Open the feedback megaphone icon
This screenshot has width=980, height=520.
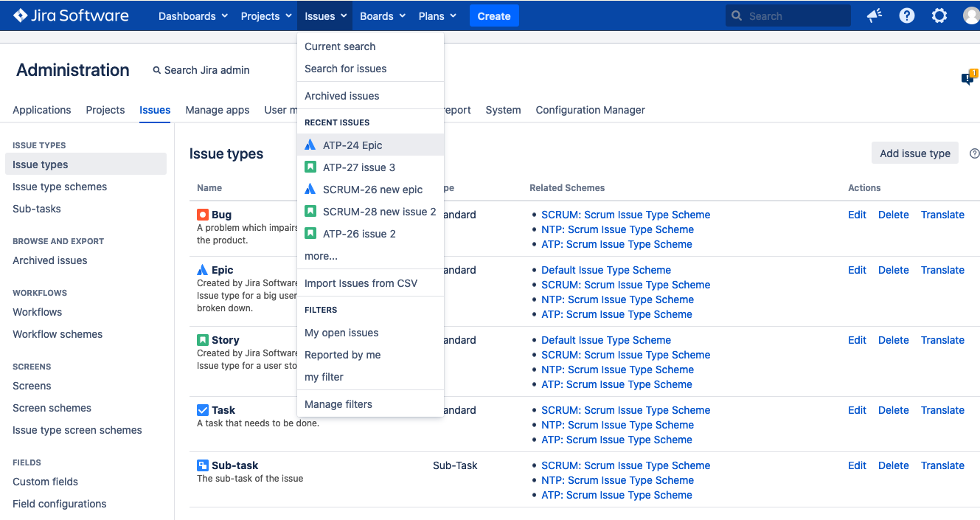point(875,15)
